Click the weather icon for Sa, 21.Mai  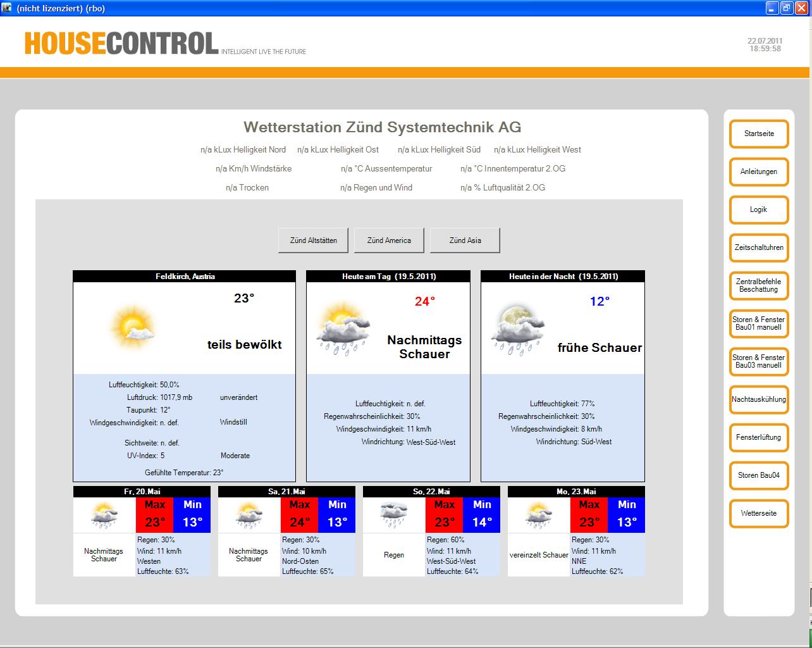click(249, 515)
